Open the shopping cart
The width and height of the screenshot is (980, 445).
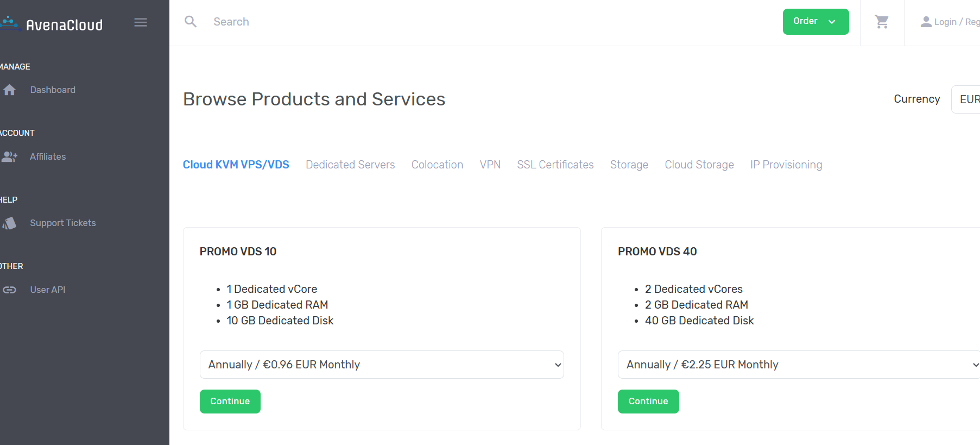[882, 22]
